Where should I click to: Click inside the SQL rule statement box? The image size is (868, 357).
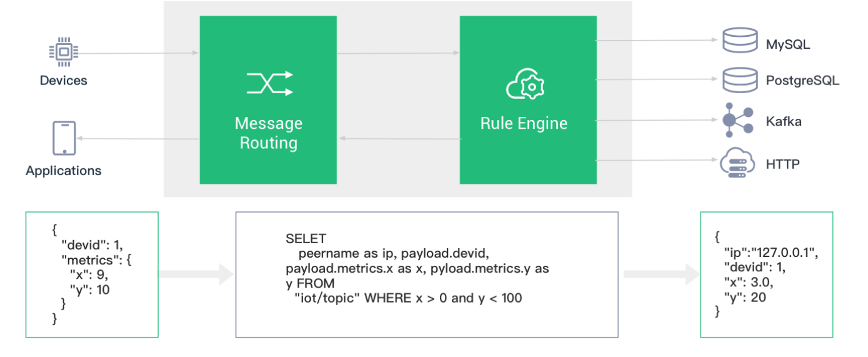click(x=427, y=274)
